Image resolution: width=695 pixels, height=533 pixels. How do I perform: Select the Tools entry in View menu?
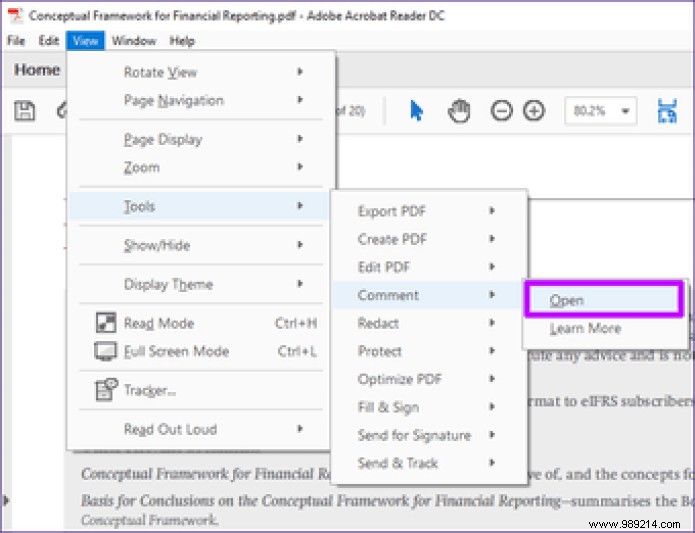click(x=198, y=206)
